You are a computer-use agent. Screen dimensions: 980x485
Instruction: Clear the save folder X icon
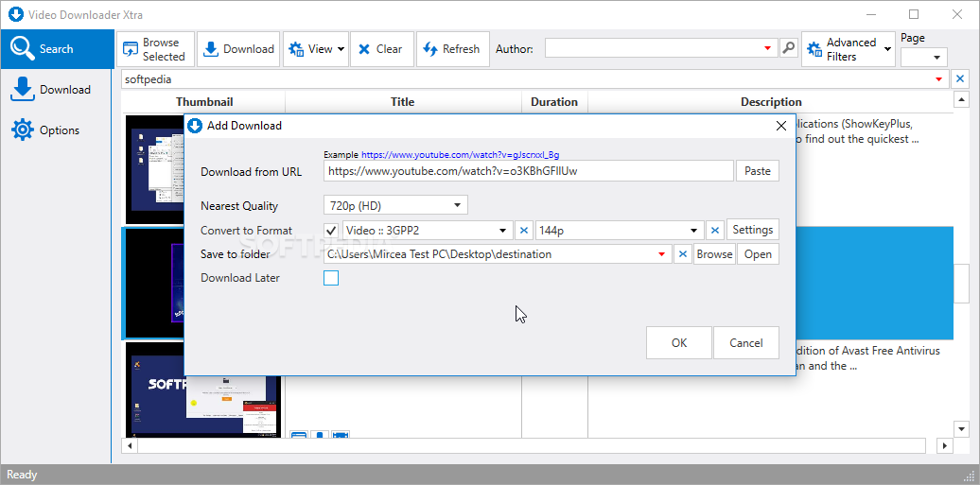(x=683, y=254)
